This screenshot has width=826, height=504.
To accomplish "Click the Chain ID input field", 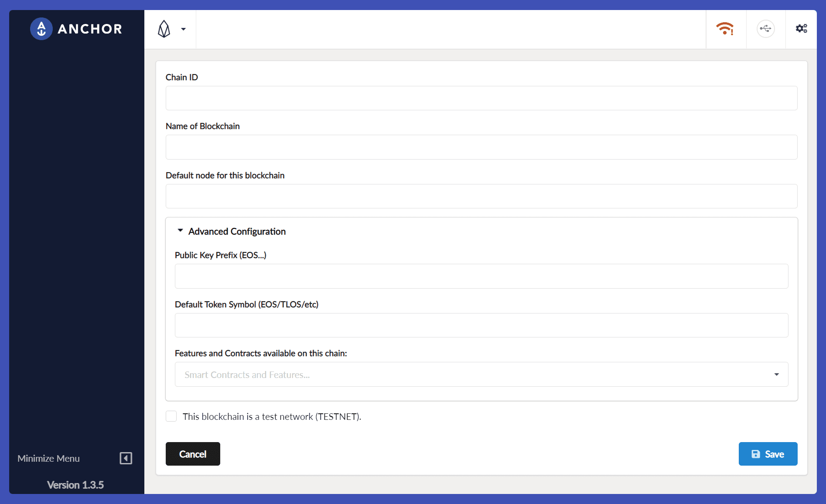I will [x=481, y=98].
